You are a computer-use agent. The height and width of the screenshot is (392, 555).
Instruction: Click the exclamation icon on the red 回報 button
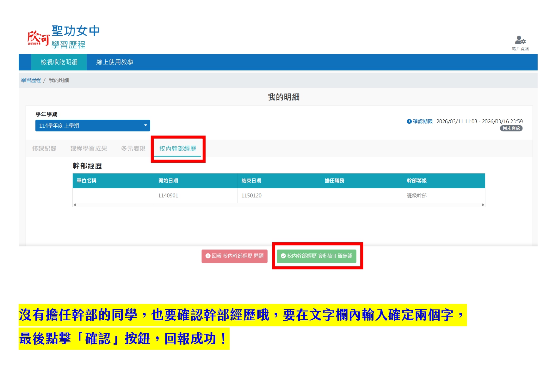tap(208, 256)
